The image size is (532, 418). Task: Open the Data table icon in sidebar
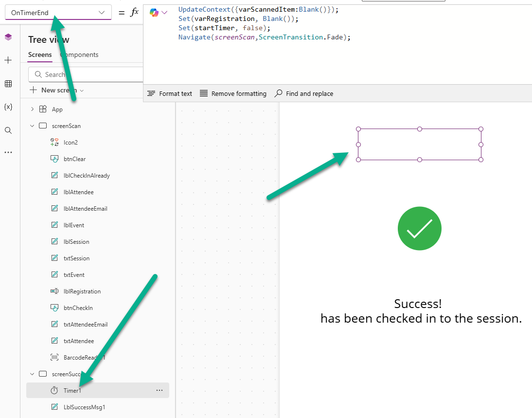(8, 84)
